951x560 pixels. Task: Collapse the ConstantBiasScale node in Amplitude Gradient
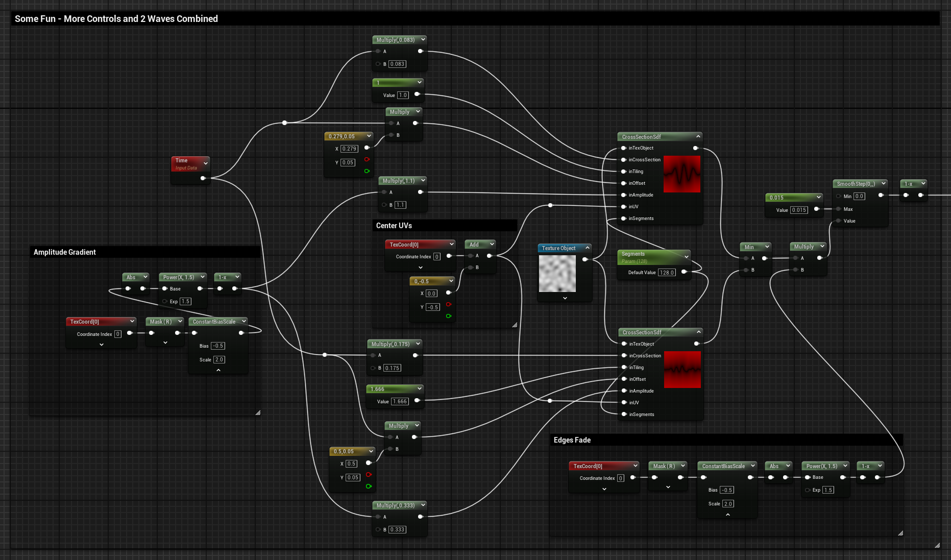click(x=218, y=370)
